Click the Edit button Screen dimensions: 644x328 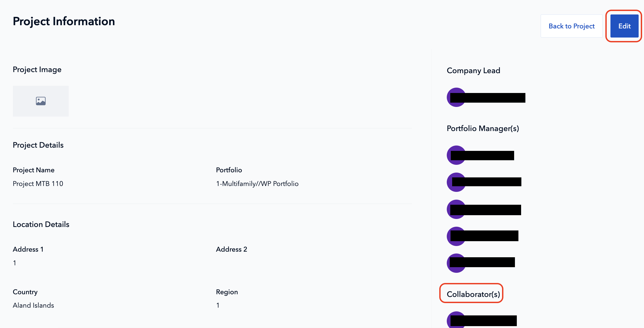tap(624, 26)
